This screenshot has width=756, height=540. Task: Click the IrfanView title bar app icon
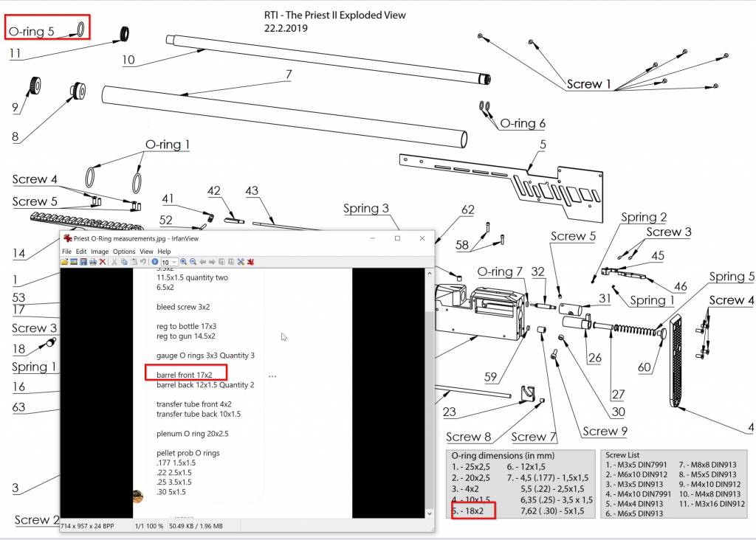[x=67, y=238]
